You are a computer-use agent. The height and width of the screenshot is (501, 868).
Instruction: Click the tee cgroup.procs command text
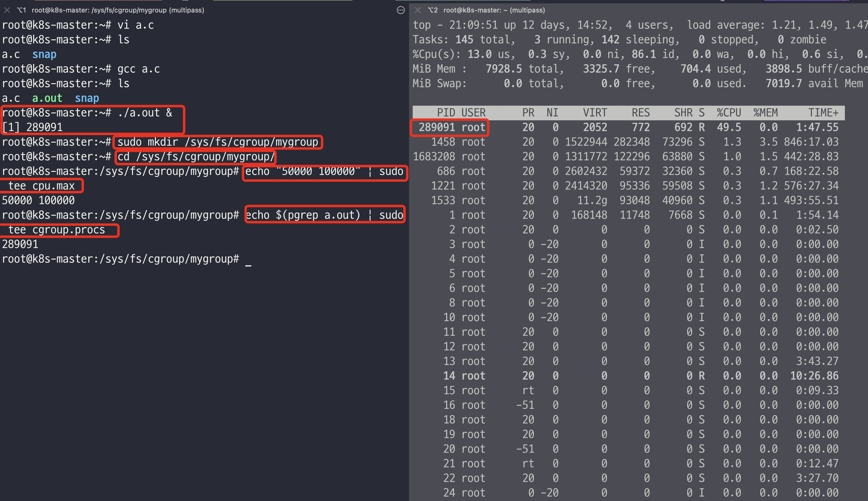[x=57, y=230]
